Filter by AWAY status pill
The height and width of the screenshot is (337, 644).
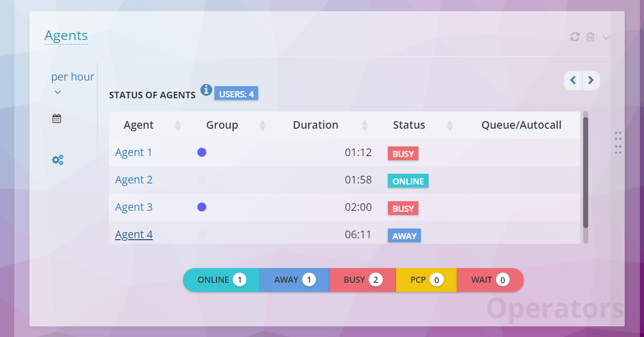coord(295,280)
